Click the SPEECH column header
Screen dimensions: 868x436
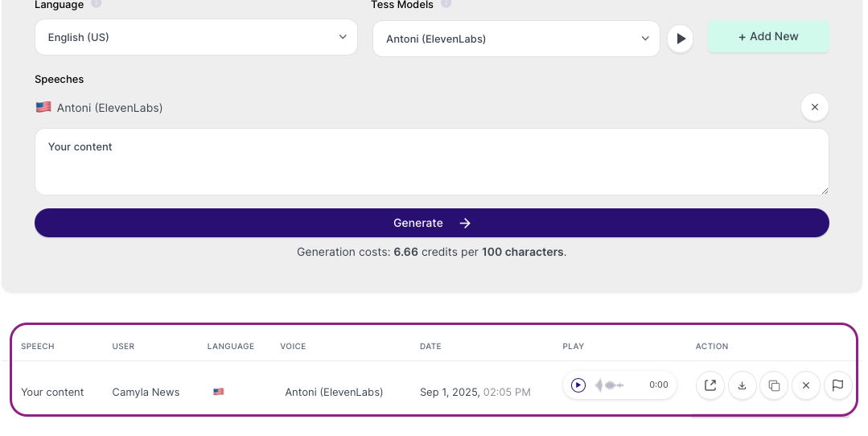pyautogui.click(x=38, y=347)
